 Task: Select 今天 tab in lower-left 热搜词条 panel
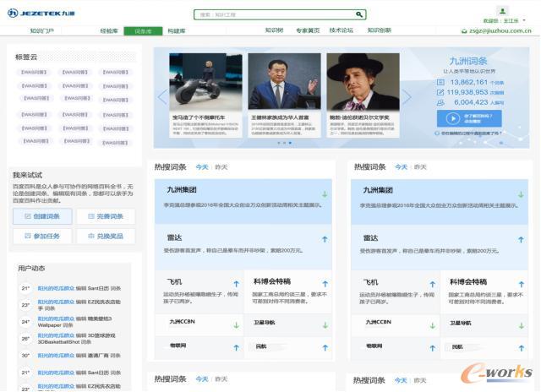coord(202,379)
